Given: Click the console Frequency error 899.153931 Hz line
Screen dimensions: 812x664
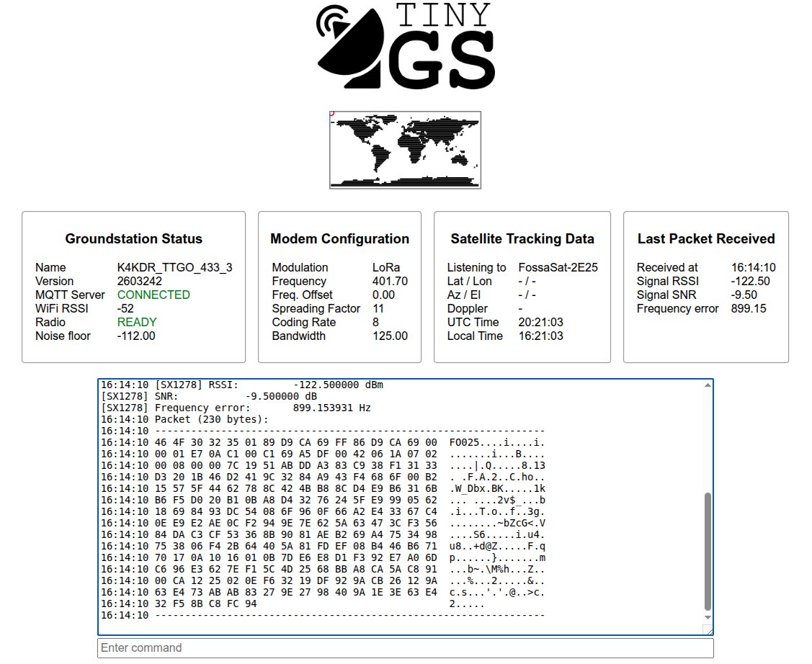Looking at the screenshot, I should click(236, 408).
